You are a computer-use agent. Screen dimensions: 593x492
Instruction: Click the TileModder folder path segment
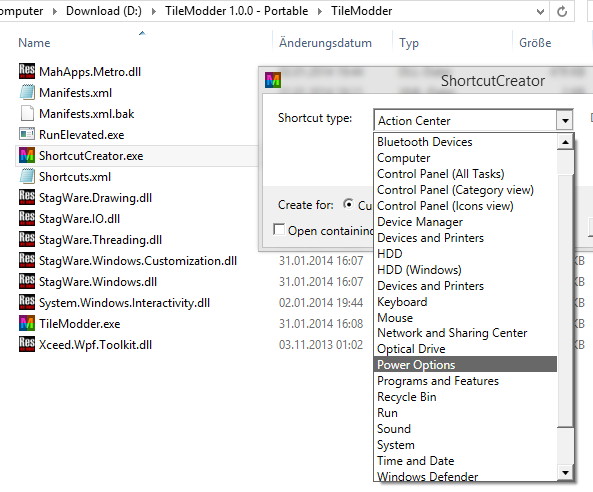click(362, 11)
